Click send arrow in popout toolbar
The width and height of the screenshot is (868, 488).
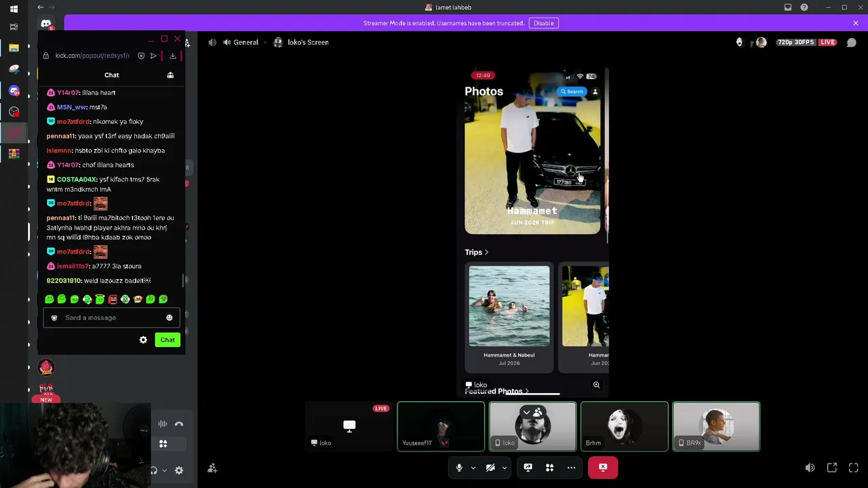coord(153,56)
